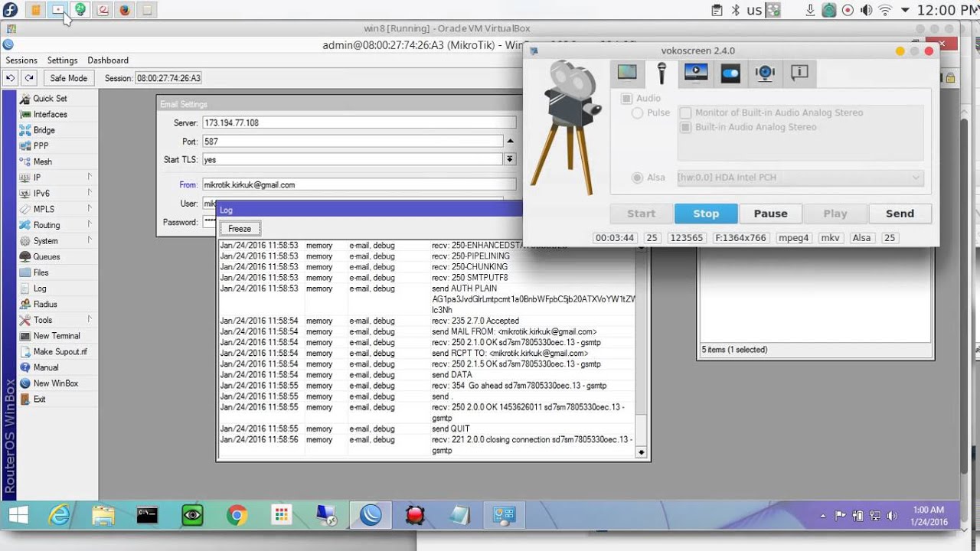Open the Interfaces menu entry
The height and width of the screenshot is (551, 980).
point(50,114)
